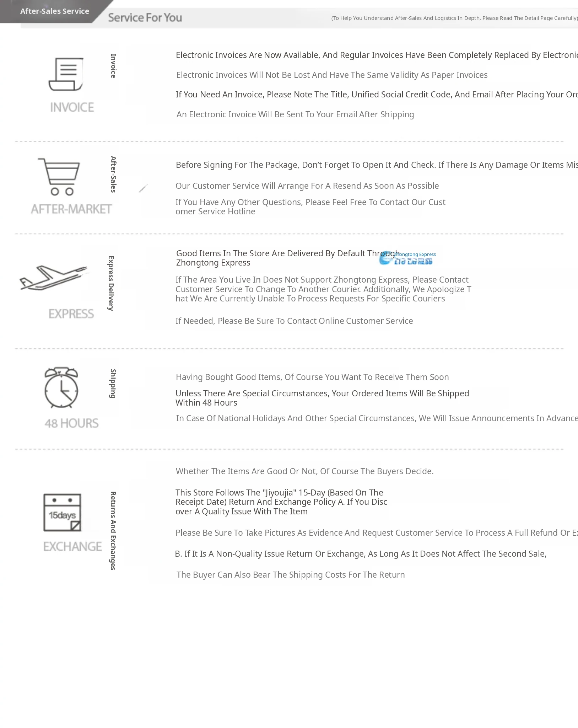Click the vertical Express Delivery label
The width and height of the screenshot is (578, 728).
[111, 283]
